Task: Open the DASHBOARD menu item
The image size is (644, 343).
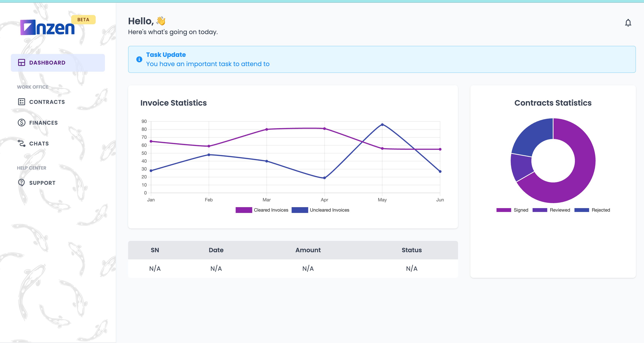Action: click(58, 63)
